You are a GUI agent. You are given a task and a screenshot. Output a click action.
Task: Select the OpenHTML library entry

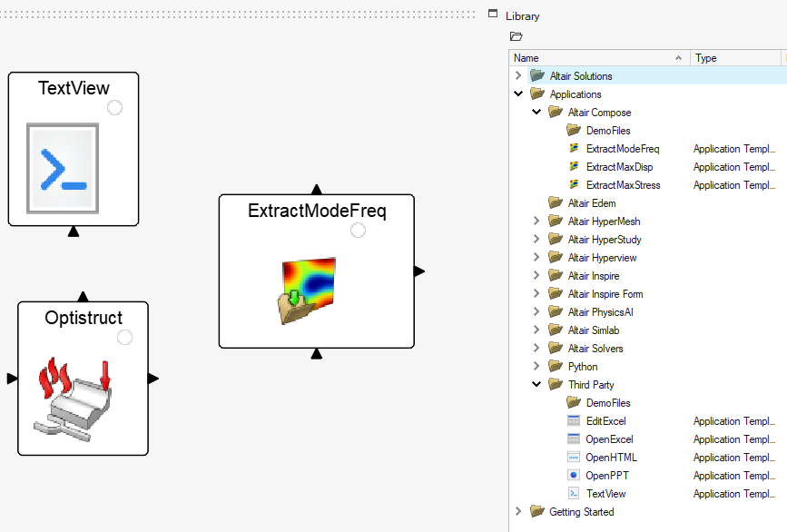pyautogui.click(x=611, y=458)
